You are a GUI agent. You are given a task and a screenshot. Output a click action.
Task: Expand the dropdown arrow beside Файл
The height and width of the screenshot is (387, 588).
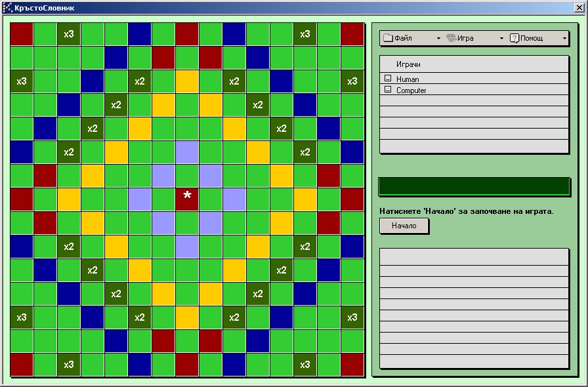[x=438, y=38]
